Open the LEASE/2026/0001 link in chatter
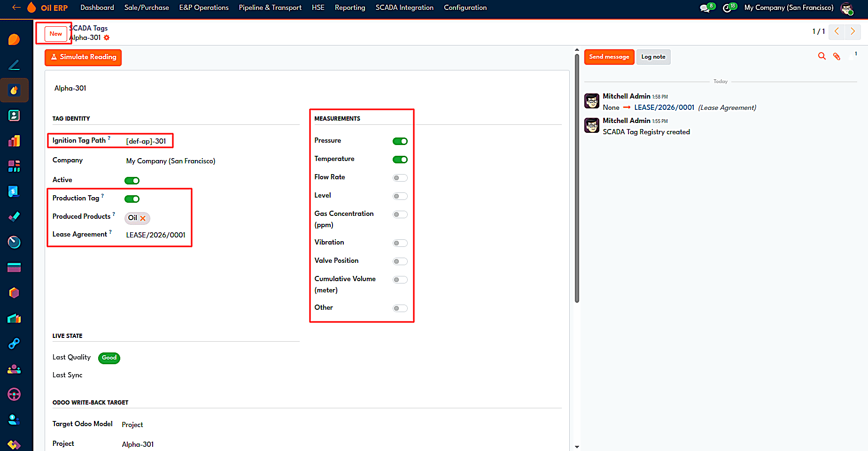 point(664,107)
